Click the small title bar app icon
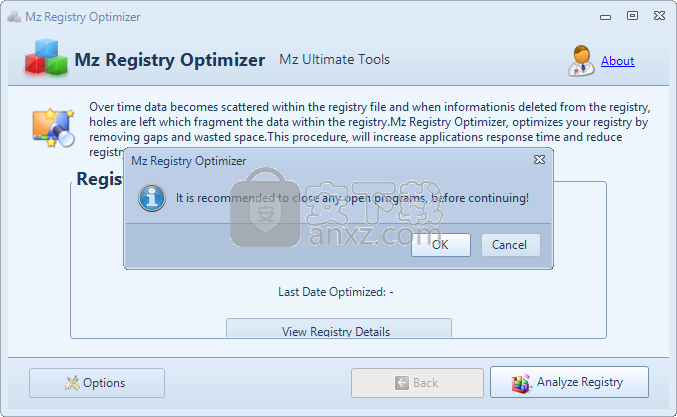 14,17
